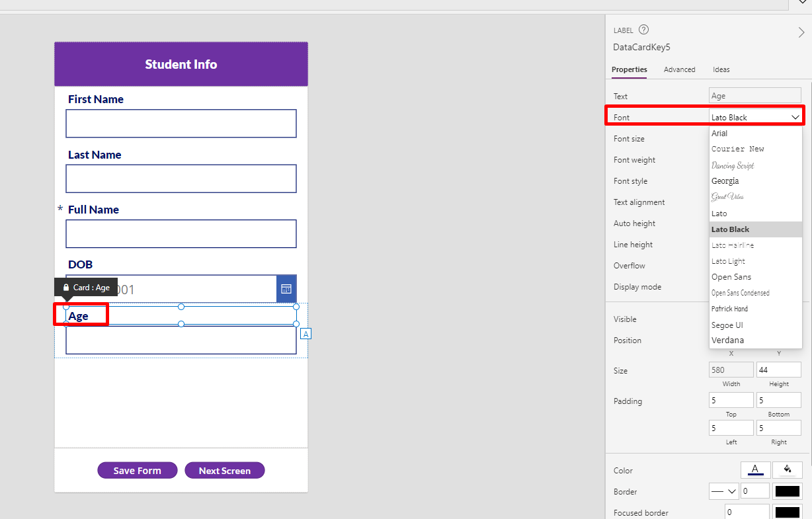The height and width of the screenshot is (519, 812).
Task: Click the Left padding field
Action: tap(731, 428)
